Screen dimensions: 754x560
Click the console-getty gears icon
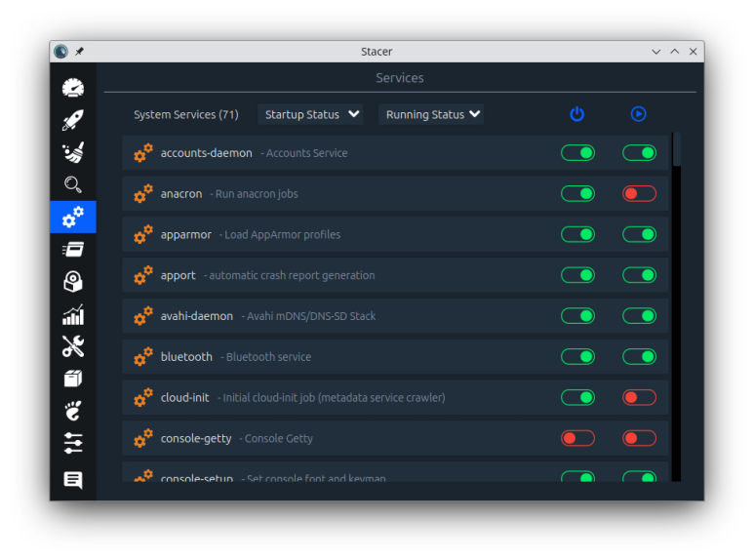143,438
